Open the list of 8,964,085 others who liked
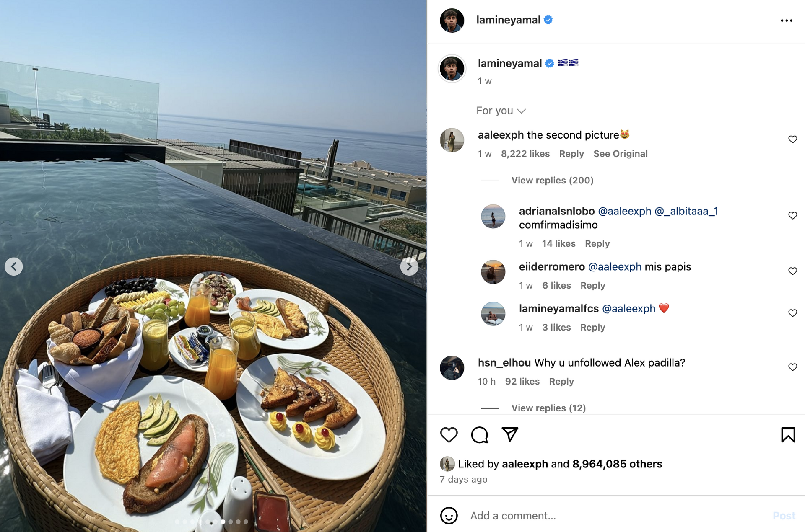 coord(617,464)
